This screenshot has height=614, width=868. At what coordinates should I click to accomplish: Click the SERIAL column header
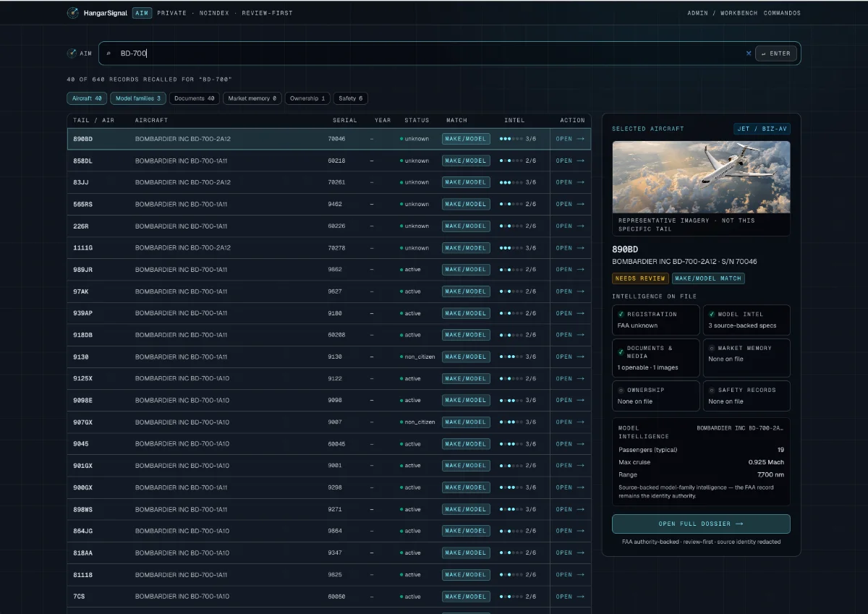[344, 120]
